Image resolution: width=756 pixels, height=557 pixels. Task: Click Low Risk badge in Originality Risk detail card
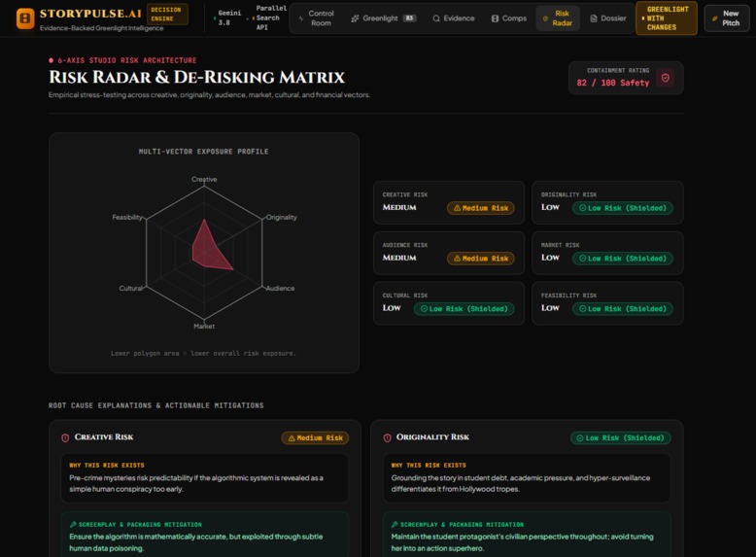point(621,437)
